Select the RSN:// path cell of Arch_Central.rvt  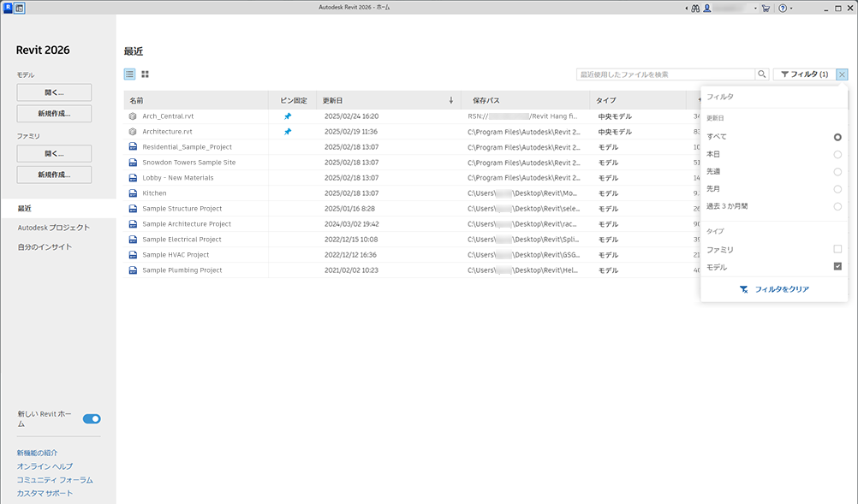522,116
